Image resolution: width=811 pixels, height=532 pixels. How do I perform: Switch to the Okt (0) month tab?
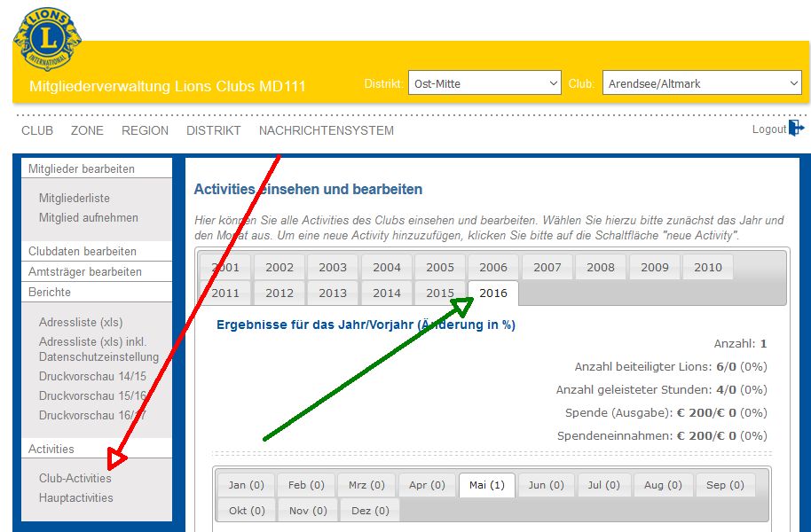click(x=247, y=511)
